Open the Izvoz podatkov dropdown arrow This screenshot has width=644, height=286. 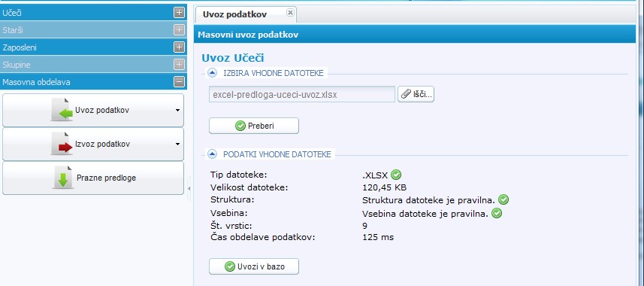click(177, 144)
